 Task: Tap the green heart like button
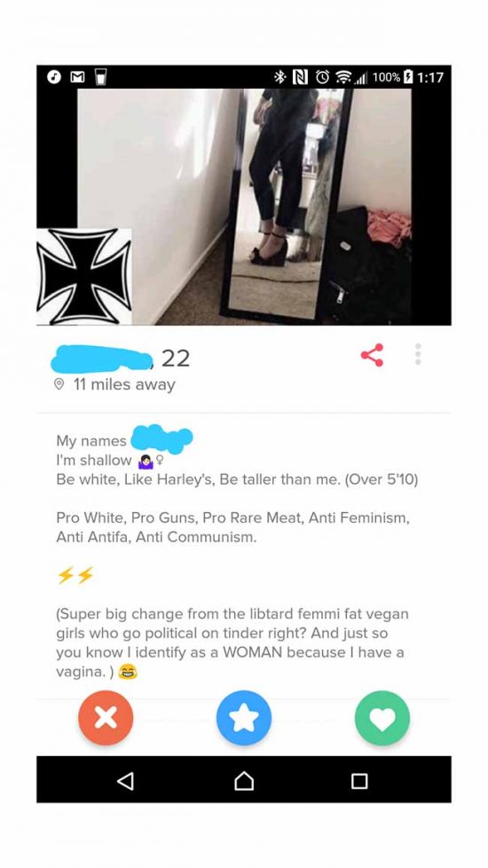(x=382, y=718)
